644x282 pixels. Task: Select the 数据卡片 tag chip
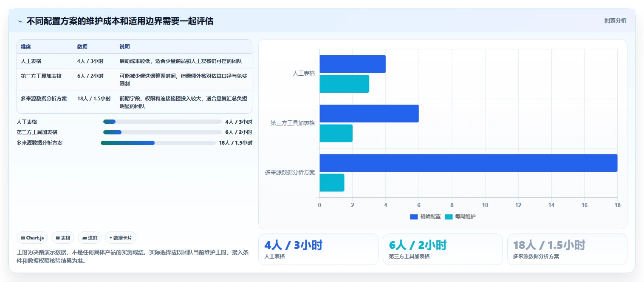(x=121, y=238)
